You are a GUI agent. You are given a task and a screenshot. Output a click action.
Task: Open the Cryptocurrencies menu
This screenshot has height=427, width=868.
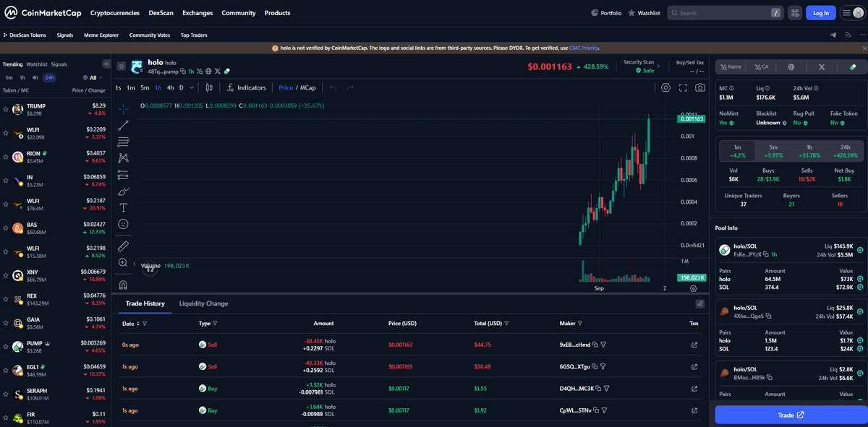point(116,13)
